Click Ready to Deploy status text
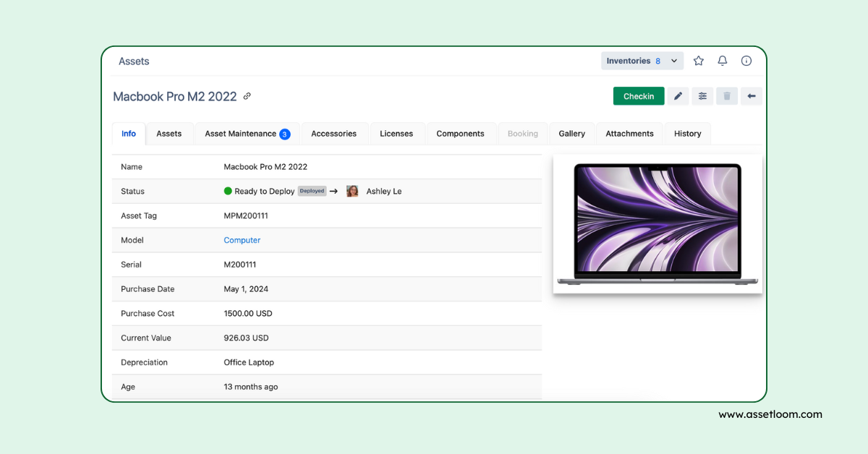The width and height of the screenshot is (868, 454). pyautogui.click(x=265, y=192)
